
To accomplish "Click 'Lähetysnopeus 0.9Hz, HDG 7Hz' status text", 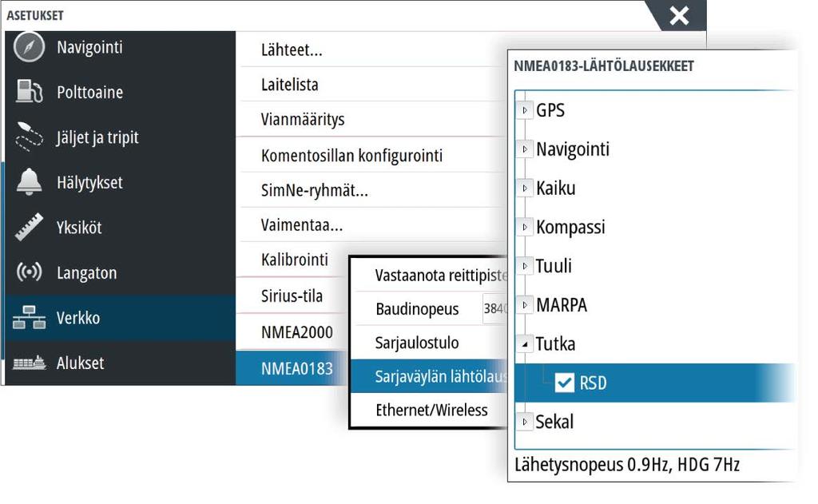I will click(627, 464).
